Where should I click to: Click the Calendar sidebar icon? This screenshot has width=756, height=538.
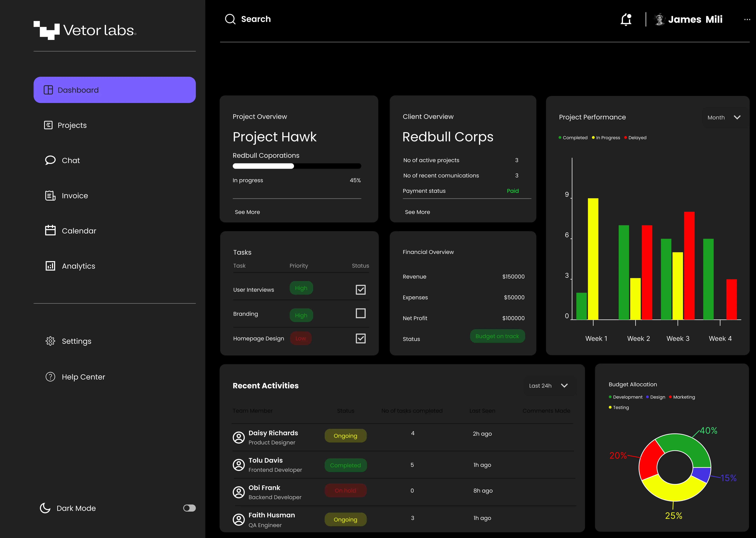pos(50,231)
